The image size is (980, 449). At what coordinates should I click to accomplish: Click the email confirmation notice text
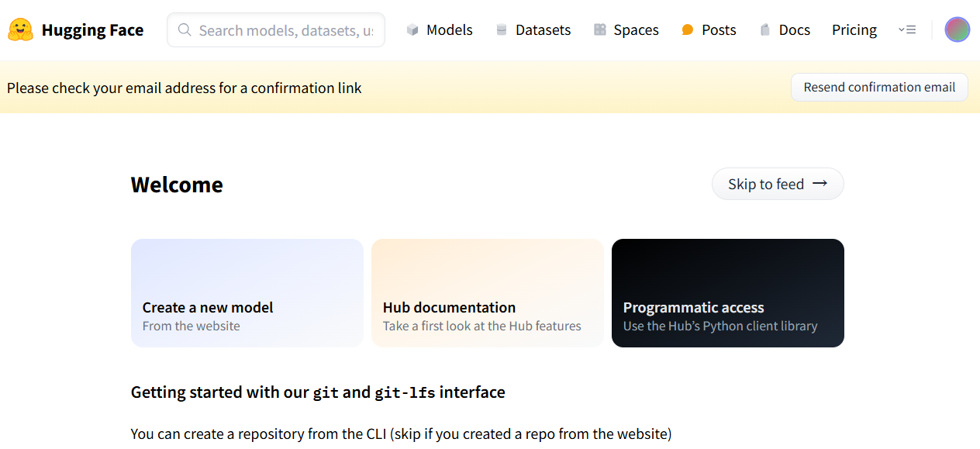click(185, 88)
